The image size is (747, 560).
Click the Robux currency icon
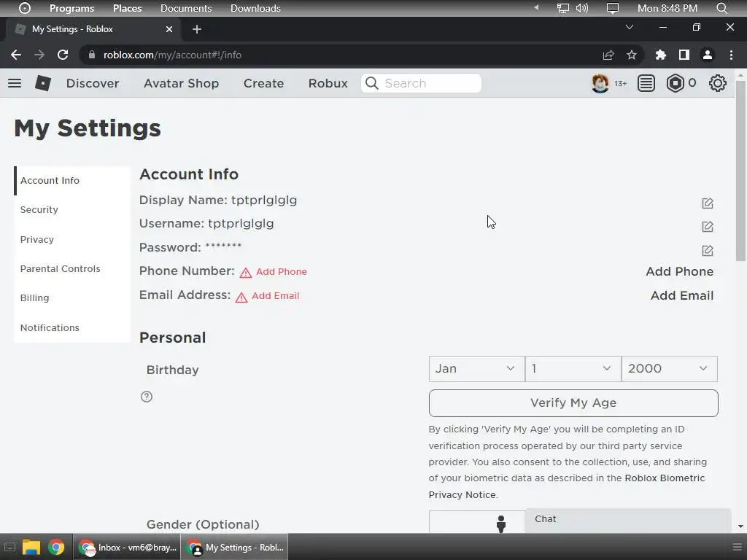675,83
